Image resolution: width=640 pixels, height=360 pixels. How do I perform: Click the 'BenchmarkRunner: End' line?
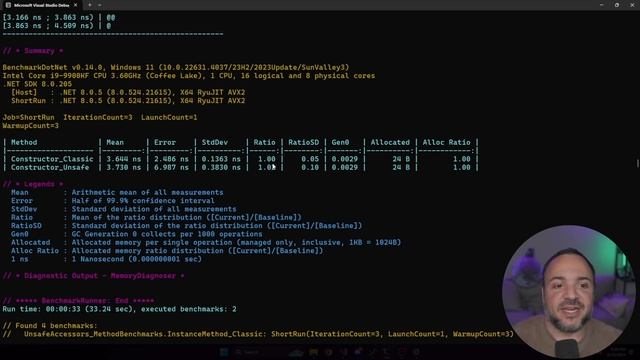[78, 301]
